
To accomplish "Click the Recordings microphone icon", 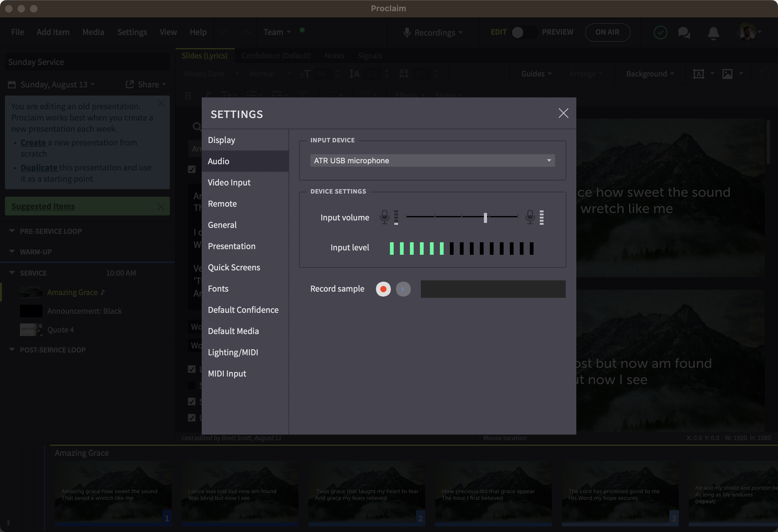I will click(x=407, y=32).
